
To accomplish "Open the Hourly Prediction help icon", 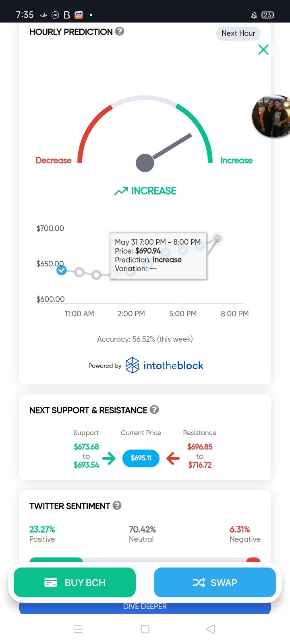I will click(120, 31).
